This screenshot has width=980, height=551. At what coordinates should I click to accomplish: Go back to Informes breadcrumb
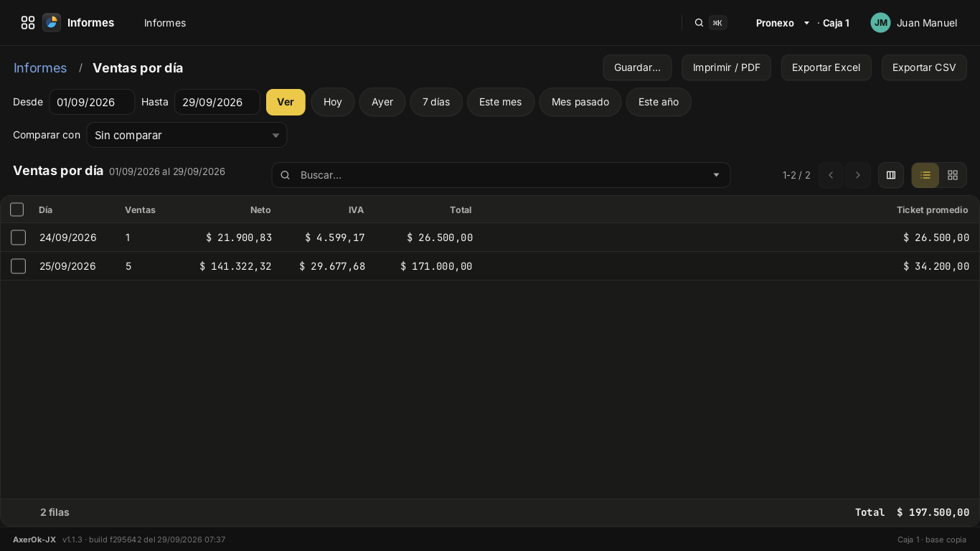click(x=40, y=68)
